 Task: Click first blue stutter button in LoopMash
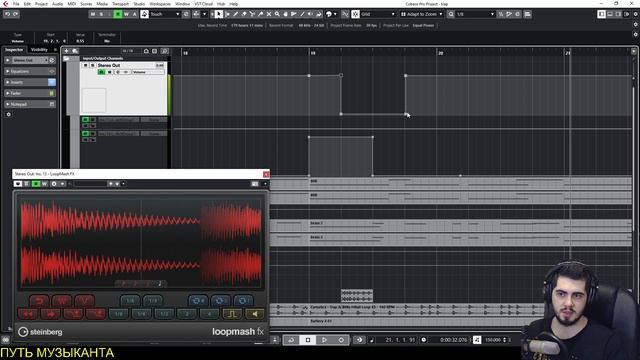pyautogui.click(x=198, y=301)
